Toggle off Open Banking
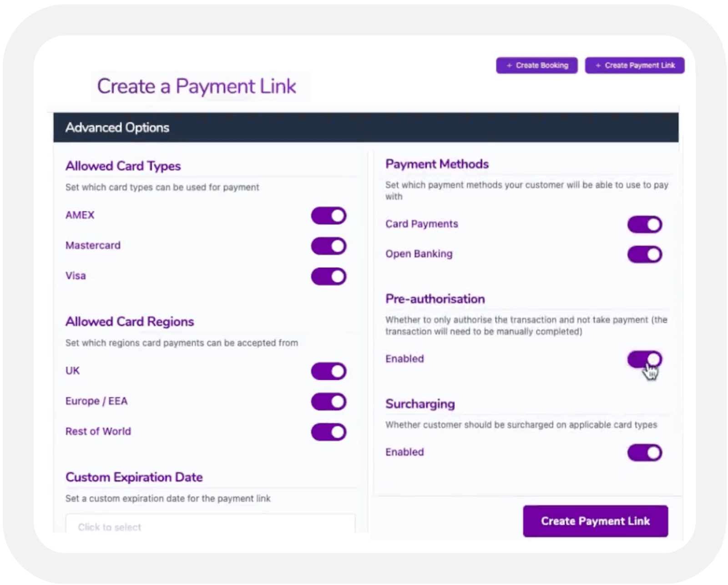Viewport: 728px width, 585px height. [x=644, y=254]
